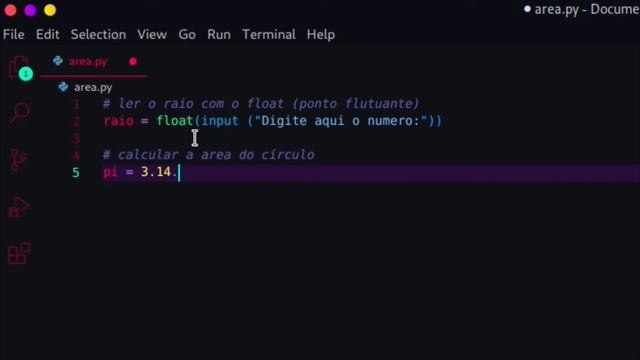This screenshot has width=640, height=360.
Task: Click the 'raio' variable on line 2
Action: (x=118, y=121)
